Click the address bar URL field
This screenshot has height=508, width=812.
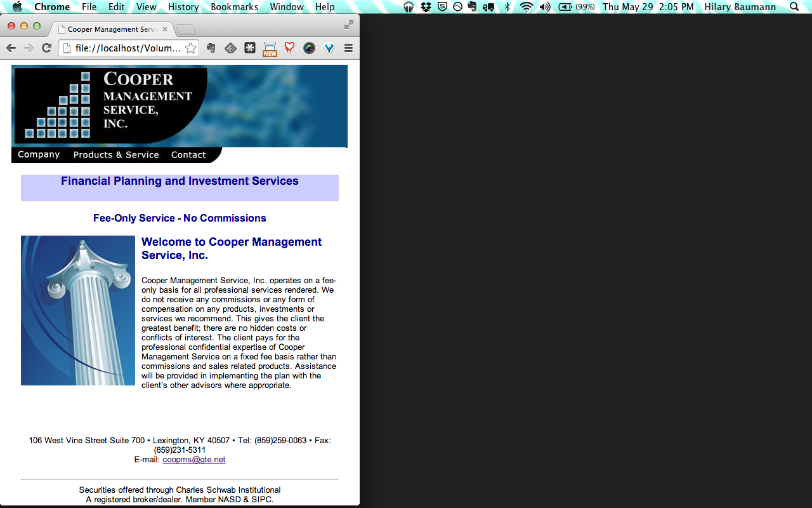(127, 48)
